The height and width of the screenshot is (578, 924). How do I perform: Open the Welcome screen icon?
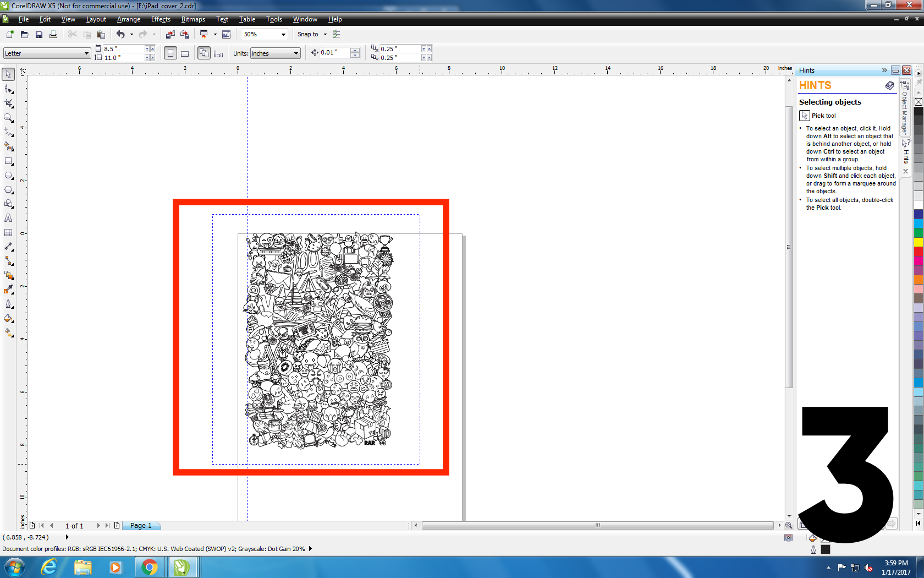pos(226,34)
